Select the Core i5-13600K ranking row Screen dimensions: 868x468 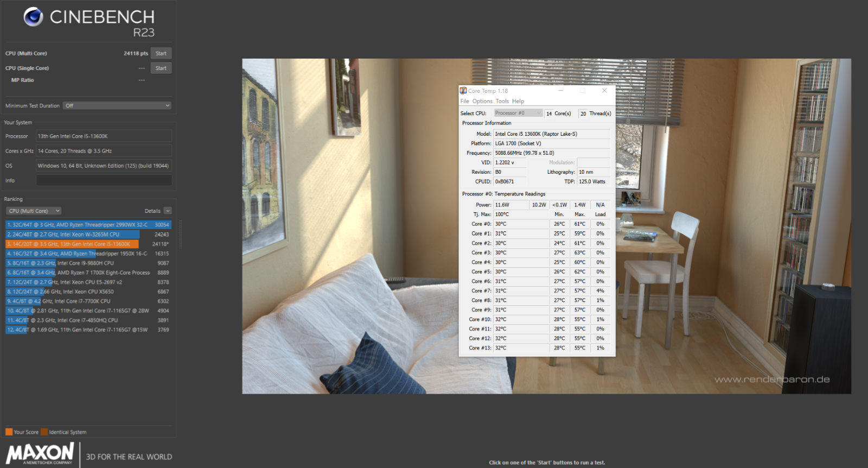pos(88,244)
